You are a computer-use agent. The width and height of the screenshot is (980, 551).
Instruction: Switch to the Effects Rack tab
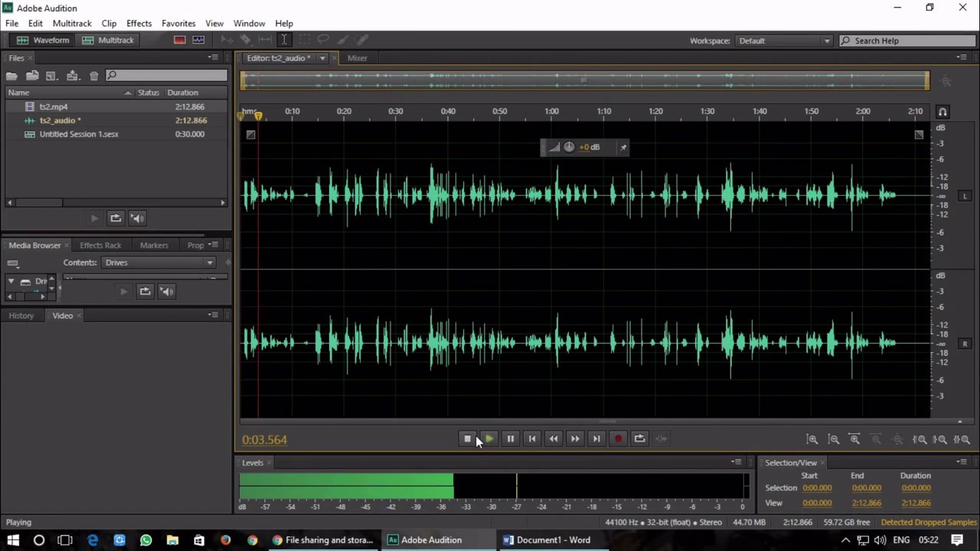coord(100,245)
